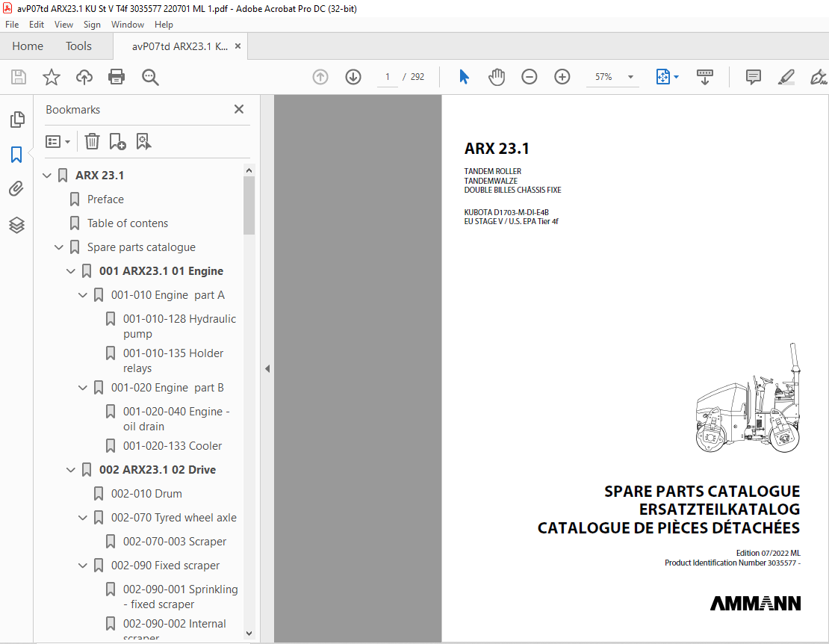The width and height of the screenshot is (829, 644).
Task: Open fit page options dropdown arrow
Action: tap(676, 77)
